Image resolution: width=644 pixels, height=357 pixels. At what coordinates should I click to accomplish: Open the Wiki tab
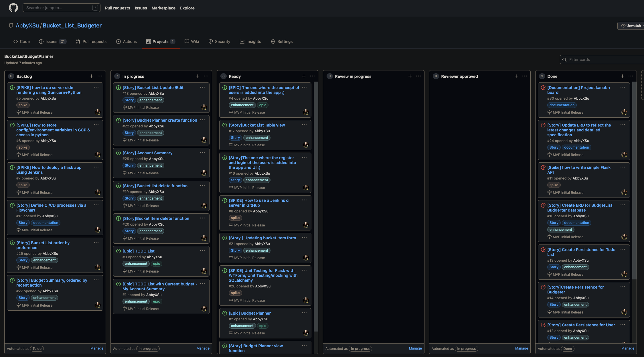[x=192, y=42]
